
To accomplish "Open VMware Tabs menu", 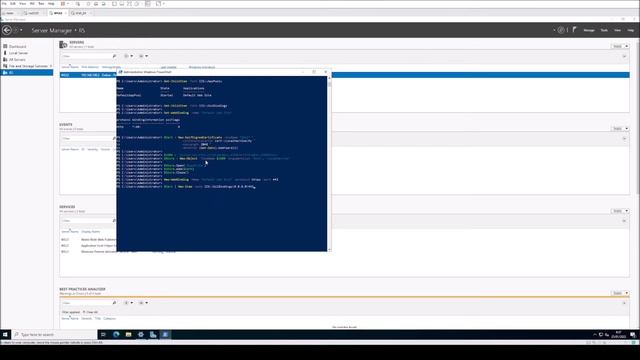I will pos(41,4).
